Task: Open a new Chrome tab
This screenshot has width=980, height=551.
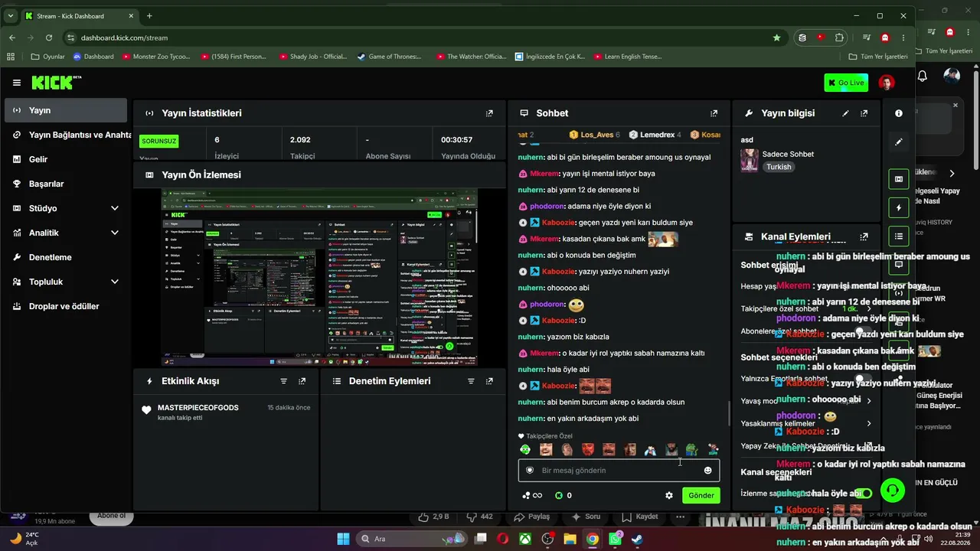Action: tap(149, 16)
